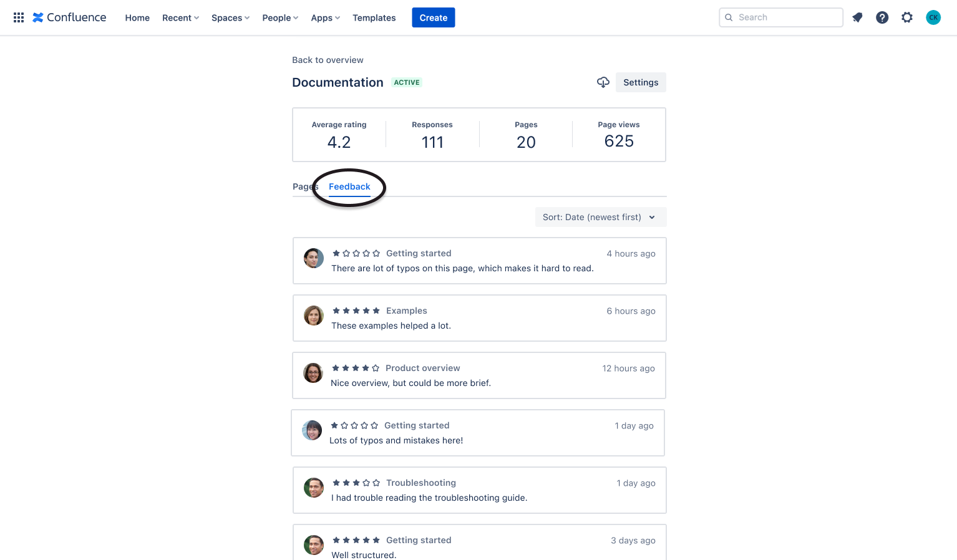This screenshot has width=957, height=560.
Task: Click inside the search field
Action: pos(780,17)
